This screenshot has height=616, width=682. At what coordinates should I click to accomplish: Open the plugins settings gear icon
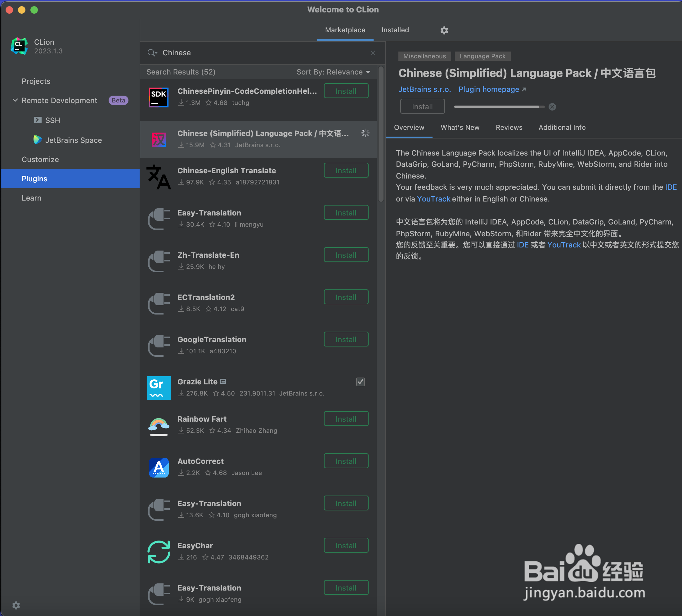[444, 30]
